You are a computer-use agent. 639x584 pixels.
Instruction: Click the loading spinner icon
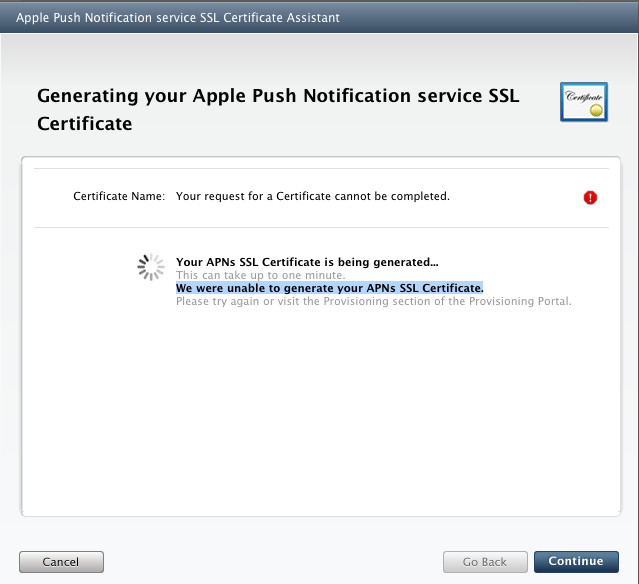pyautogui.click(x=151, y=267)
